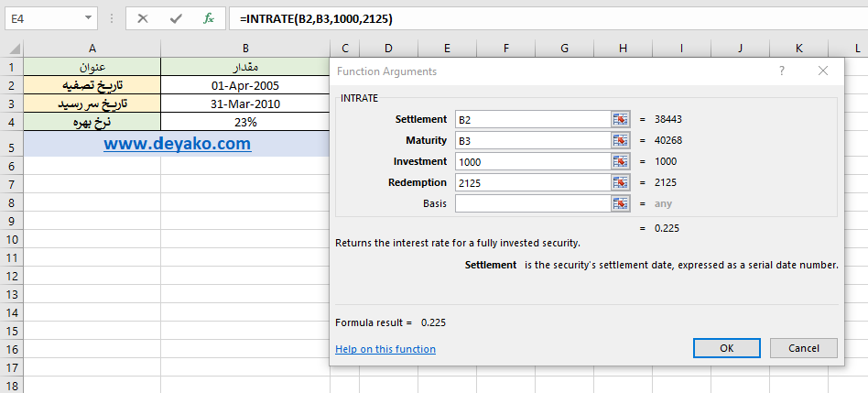Image resolution: width=868 pixels, height=393 pixels.
Task: Click the Redemption range selector icon
Action: point(621,182)
